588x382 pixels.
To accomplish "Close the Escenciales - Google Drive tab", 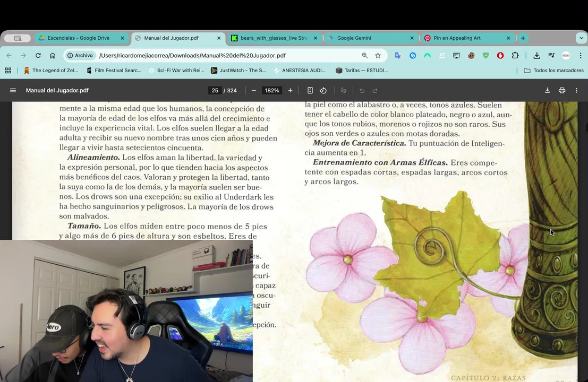I will pos(122,38).
